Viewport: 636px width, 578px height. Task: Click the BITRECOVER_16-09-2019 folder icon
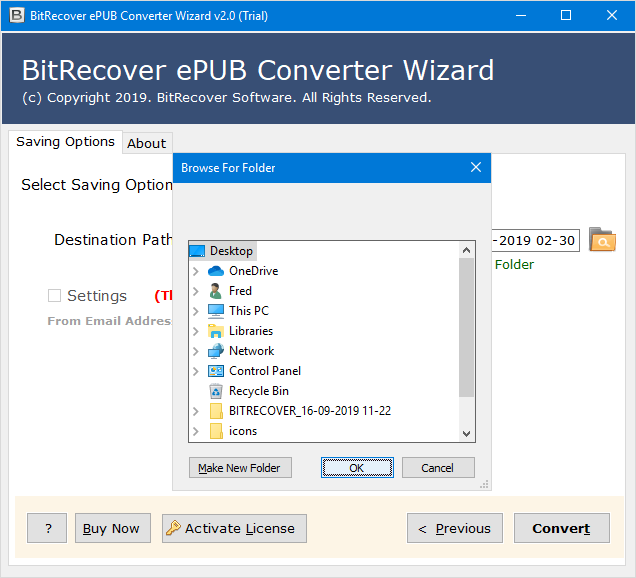coord(216,411)
